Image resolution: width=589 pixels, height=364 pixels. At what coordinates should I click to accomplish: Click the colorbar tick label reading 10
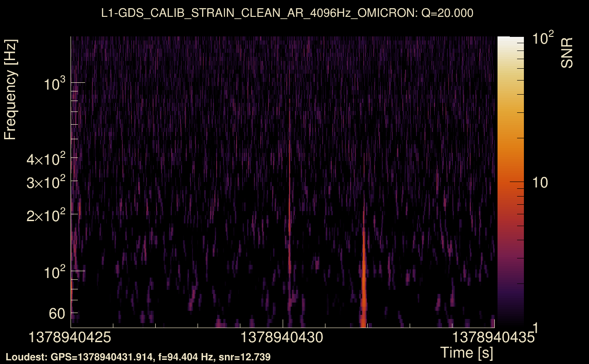tap(542, 182)
